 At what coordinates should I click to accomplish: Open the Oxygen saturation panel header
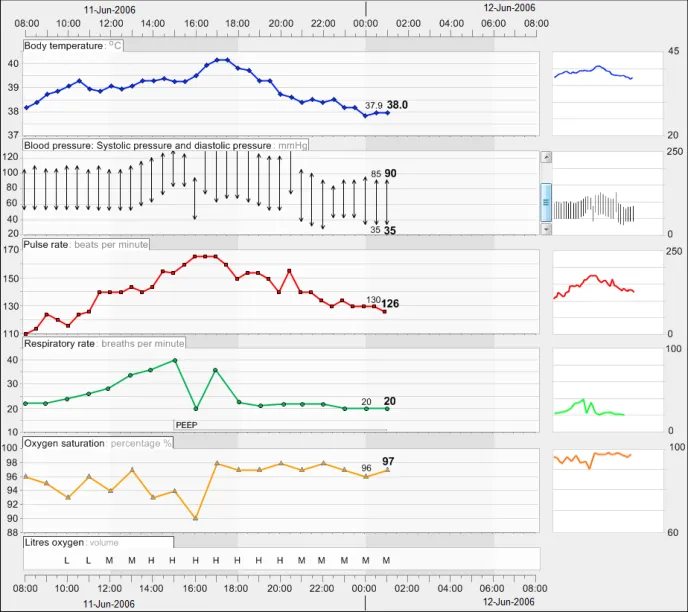98,443
